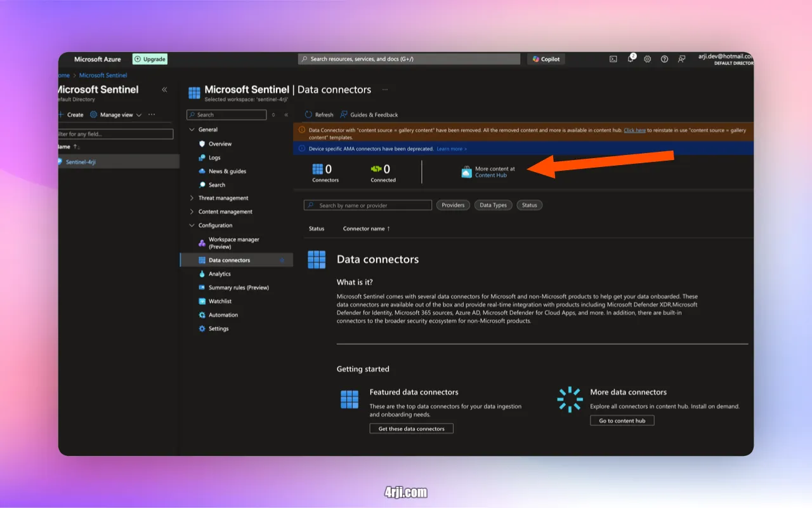The width and height of the screenshot is (812, 508).
Task: Click the Providers filter pill
Action: click(x=453, y=205)
